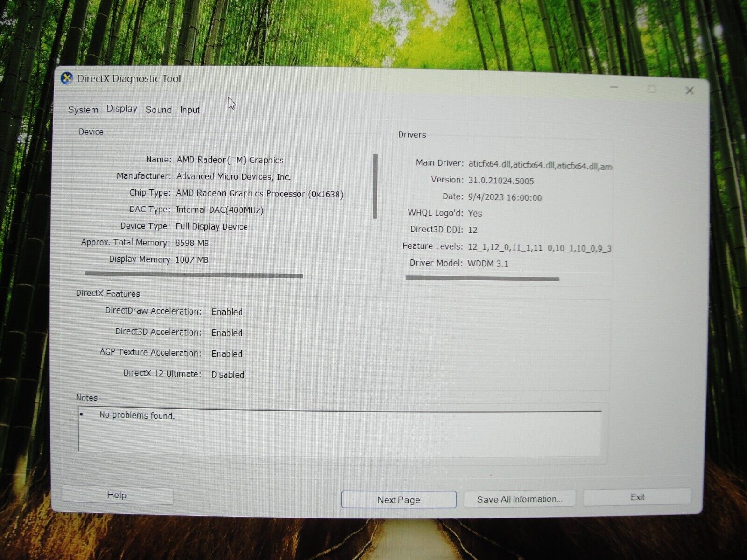Screen dimensions: 747x560
Task: Click the WHQL Logo'd 'Yes' value
Action: pos(475,213)
